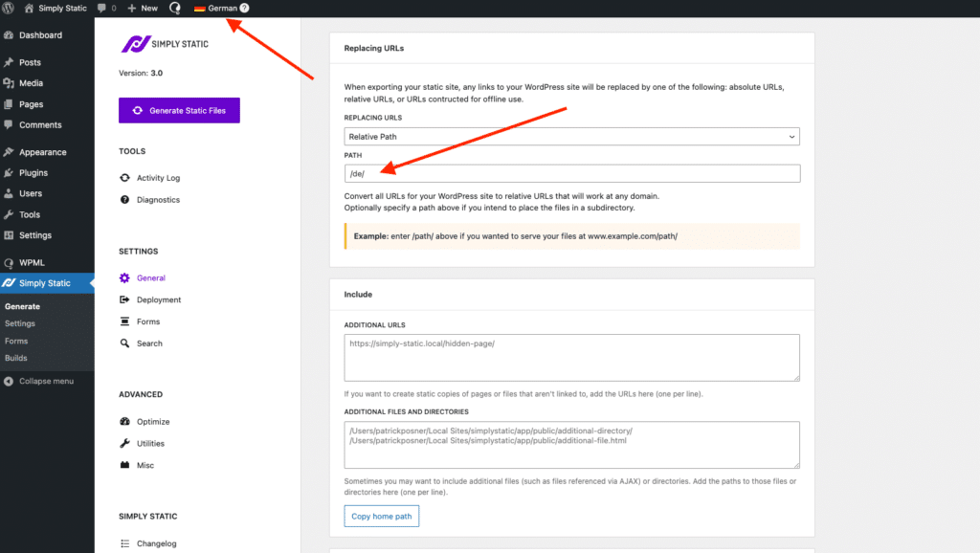Click the Misc icon under Advanced
Image resolution: width=980 pixels, height=553 pixels.
coord(124,466)
